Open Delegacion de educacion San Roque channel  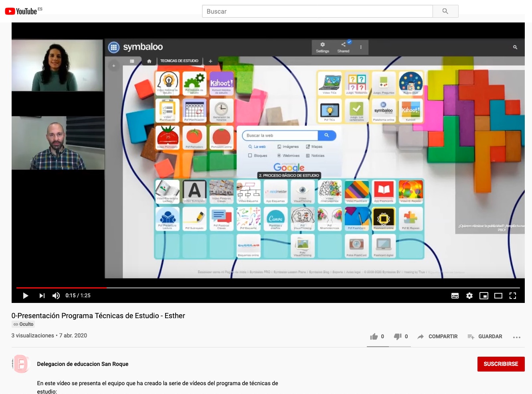click(x=83, y=364)
